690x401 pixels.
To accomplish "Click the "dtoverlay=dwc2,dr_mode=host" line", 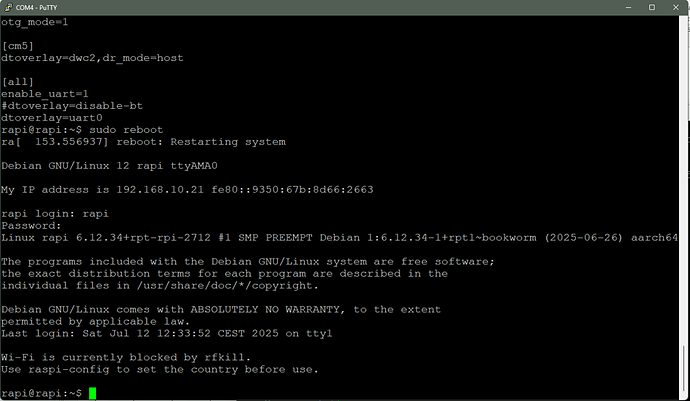I will click(x=92, y=58).
